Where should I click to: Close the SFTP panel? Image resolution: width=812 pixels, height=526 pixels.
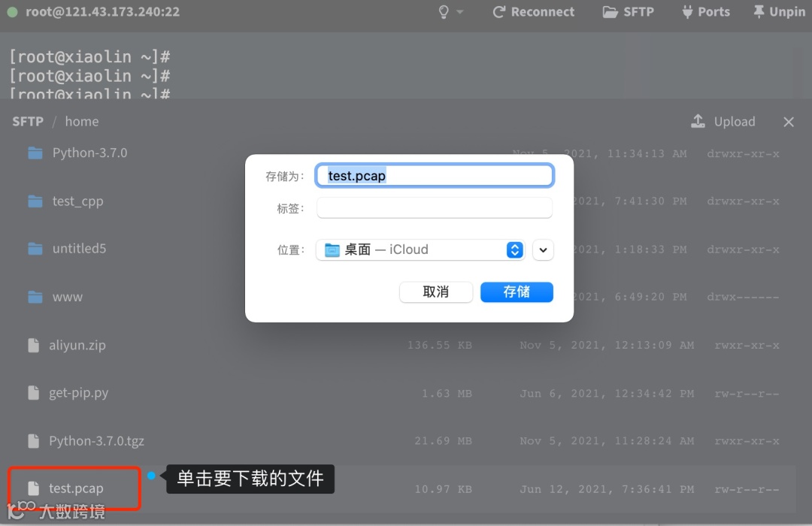(788, 122)
